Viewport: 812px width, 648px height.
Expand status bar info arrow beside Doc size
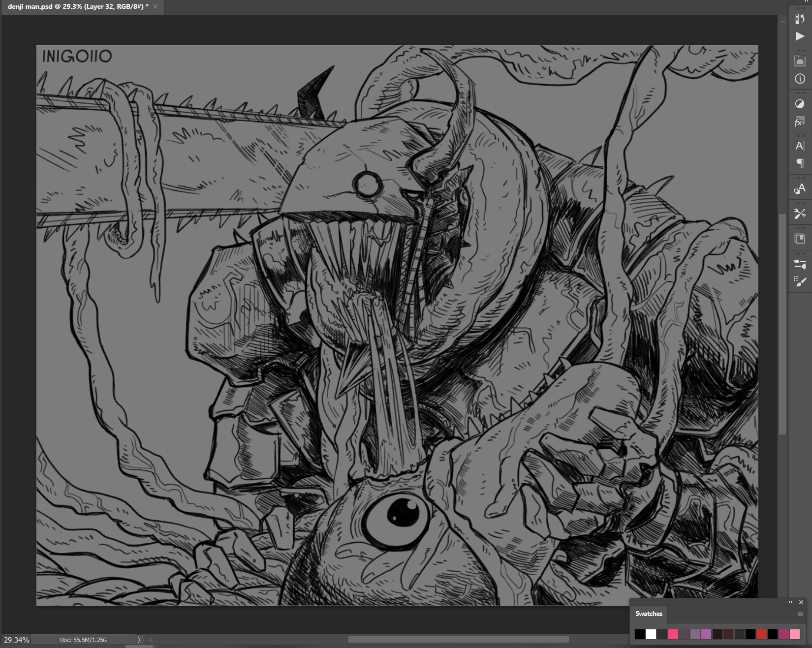[x=139, y=640]
